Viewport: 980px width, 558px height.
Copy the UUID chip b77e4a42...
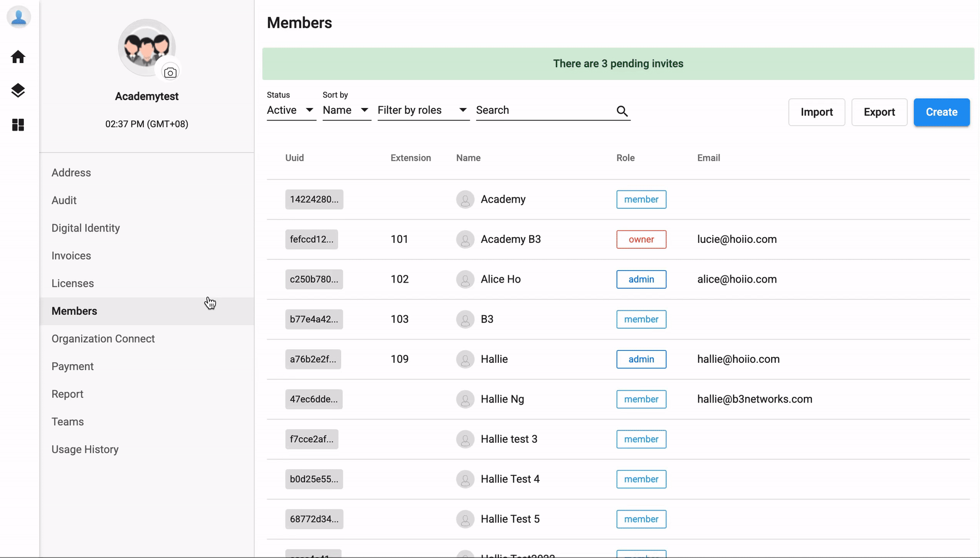[314, 319]
